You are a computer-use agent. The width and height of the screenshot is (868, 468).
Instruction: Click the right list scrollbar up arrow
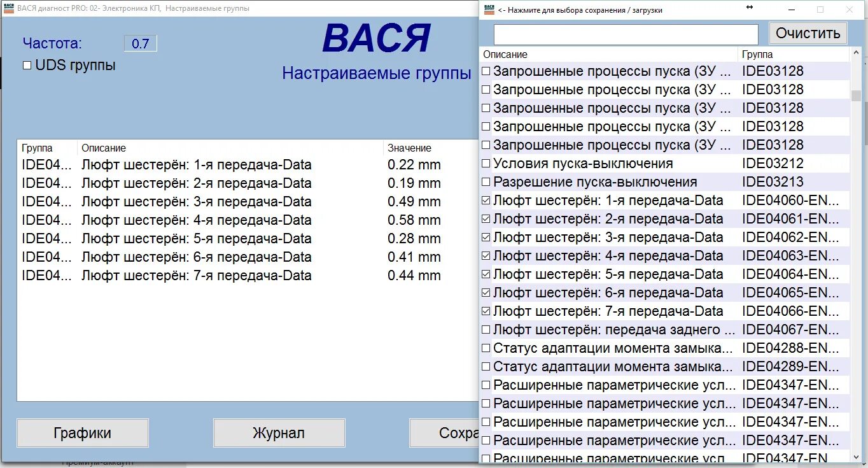tap(856, 53)
